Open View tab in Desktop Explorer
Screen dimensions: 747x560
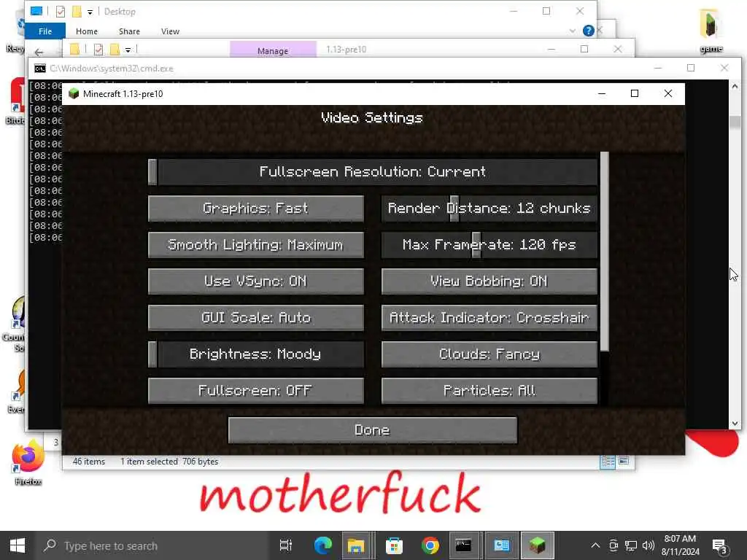(x=170, y=31)
